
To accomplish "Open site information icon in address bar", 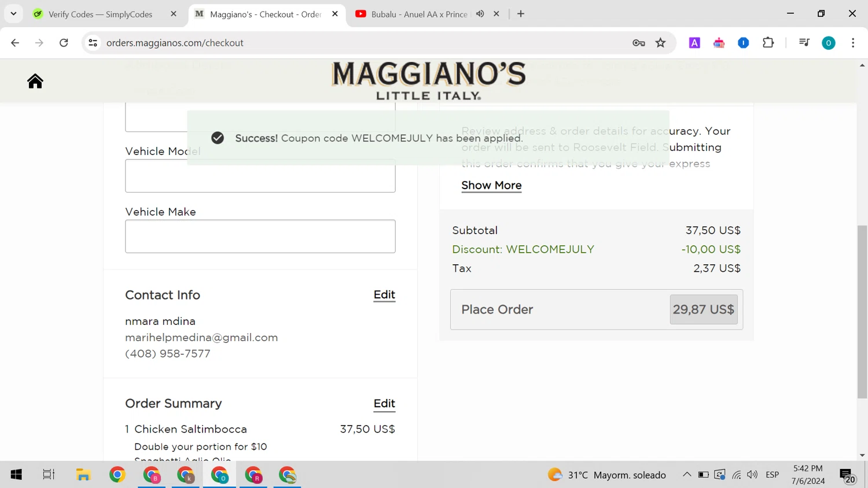I will click(93, 43).
